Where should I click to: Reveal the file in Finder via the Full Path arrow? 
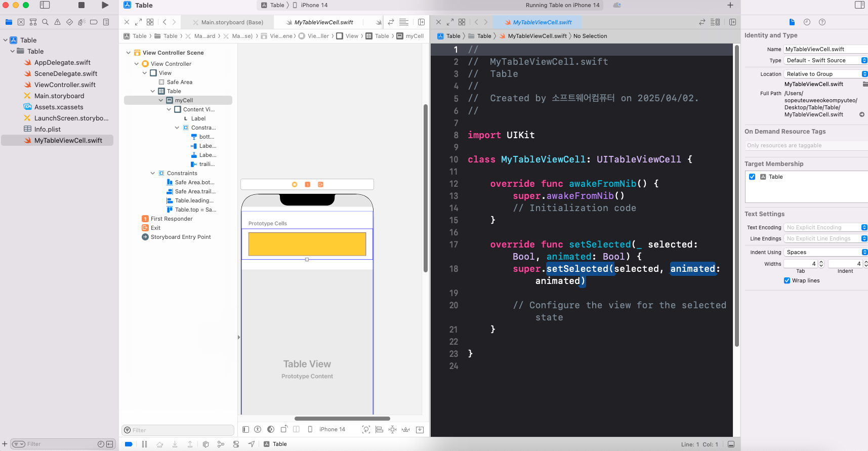point(862,114)
